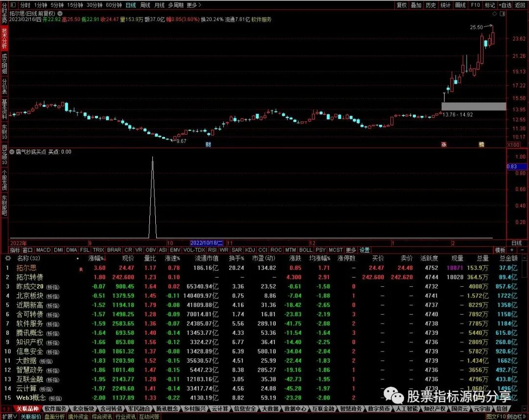The width and height of the screenshot is (529, 420).
Task: Open the 个股龙虎 sidebar tab
Action: coord(4,180)
